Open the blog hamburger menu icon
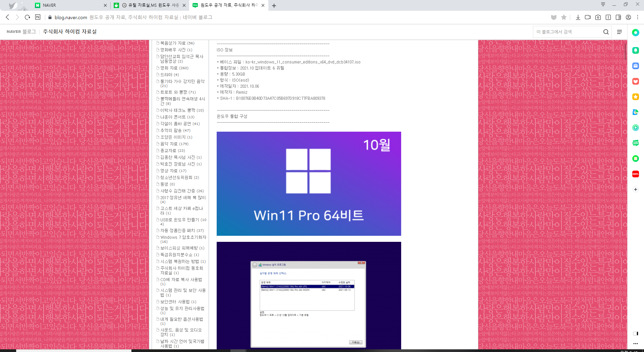 (x=620, y=32)
